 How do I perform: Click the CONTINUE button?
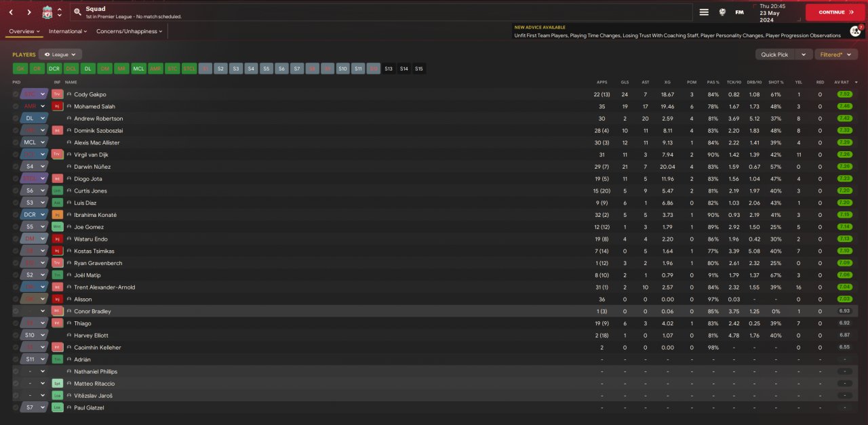coord(835,12)
